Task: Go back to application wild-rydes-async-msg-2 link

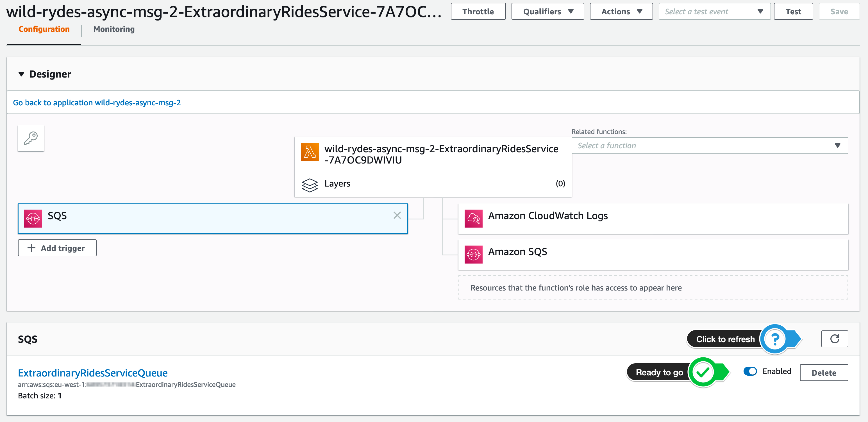Action: pyautogui.click(x=97, y=103)
